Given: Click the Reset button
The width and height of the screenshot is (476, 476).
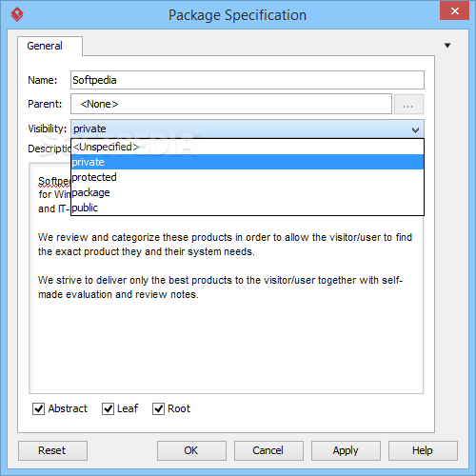Looking at the screenshot, I should click(x=52, y=450).
